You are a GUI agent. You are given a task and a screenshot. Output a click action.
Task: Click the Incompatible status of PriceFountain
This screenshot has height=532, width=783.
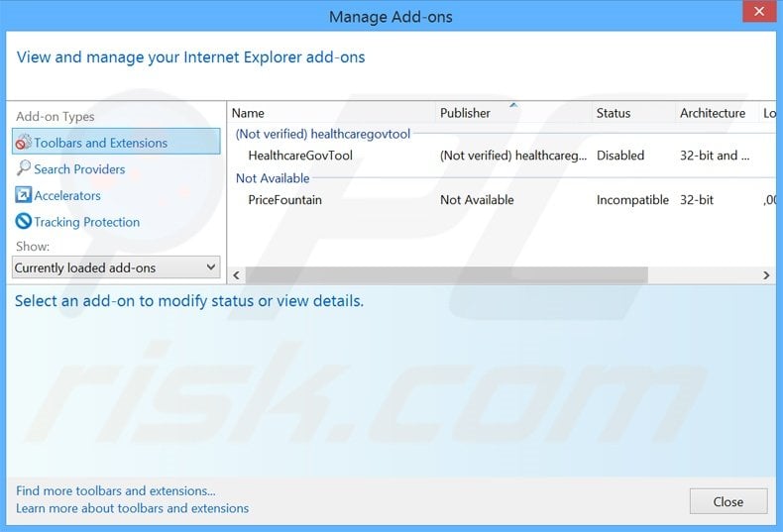tap(632, 200)
